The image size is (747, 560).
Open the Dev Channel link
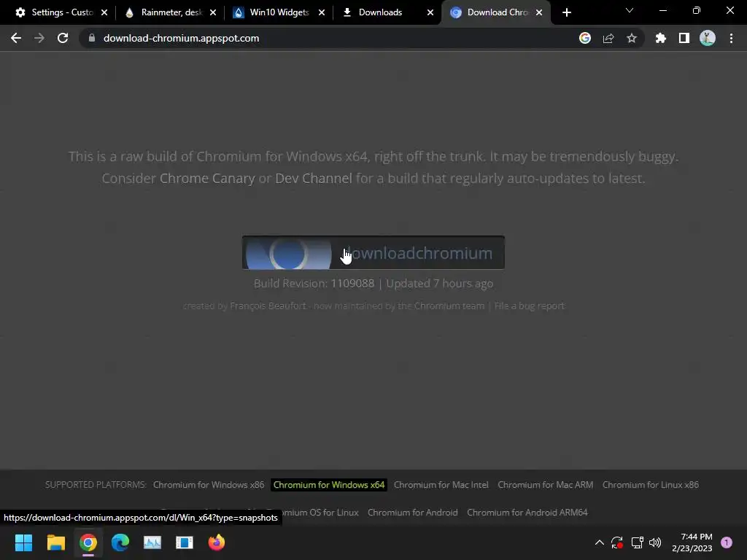coord(314,178)
